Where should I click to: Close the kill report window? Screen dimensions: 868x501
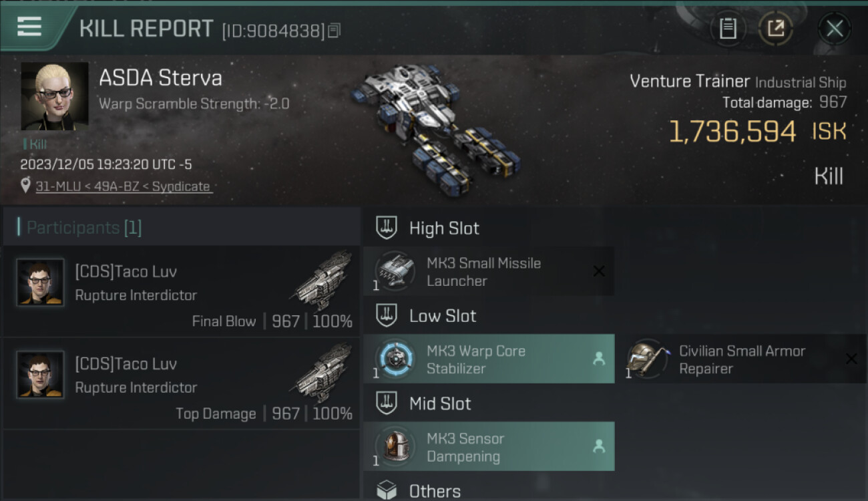point(835,29)
